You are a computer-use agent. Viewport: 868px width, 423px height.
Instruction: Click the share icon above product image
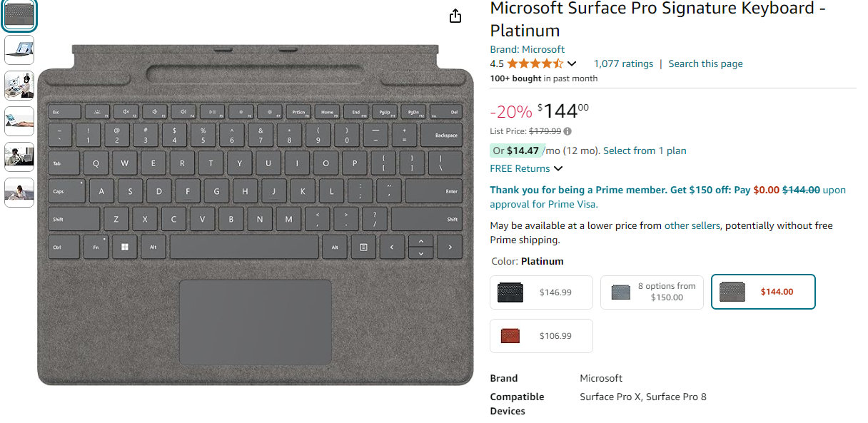[x=456, y=16]
